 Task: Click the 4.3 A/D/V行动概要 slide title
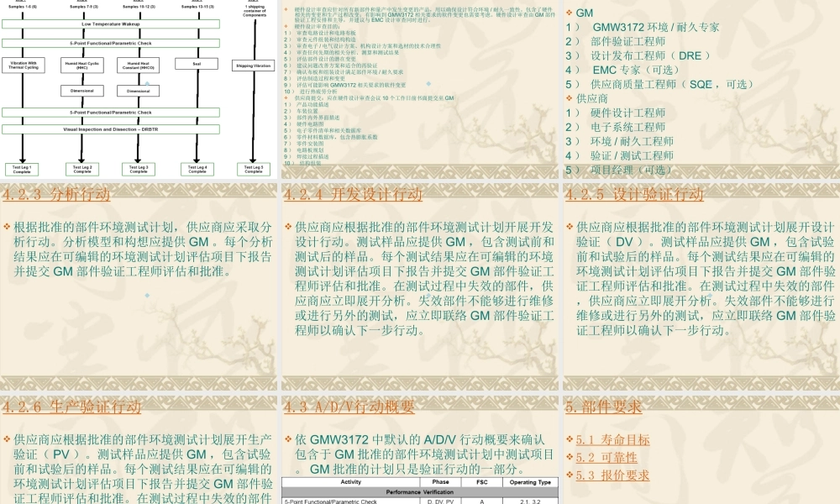349,407
